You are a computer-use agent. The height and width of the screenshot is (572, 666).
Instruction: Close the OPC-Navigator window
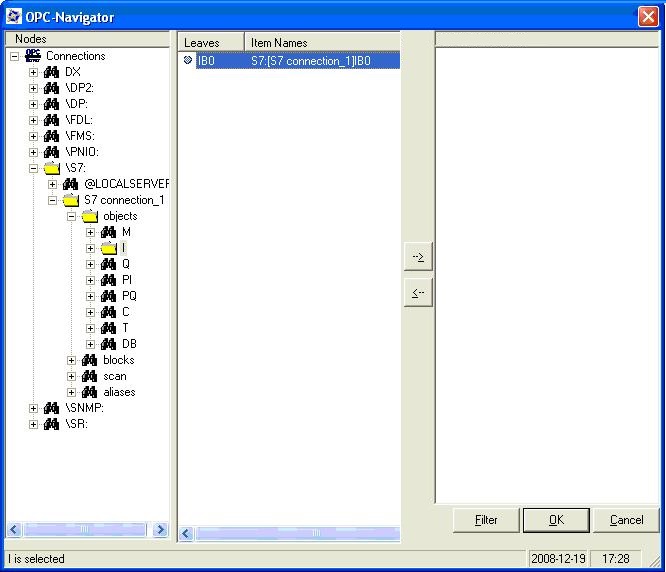tap(648, 17)
